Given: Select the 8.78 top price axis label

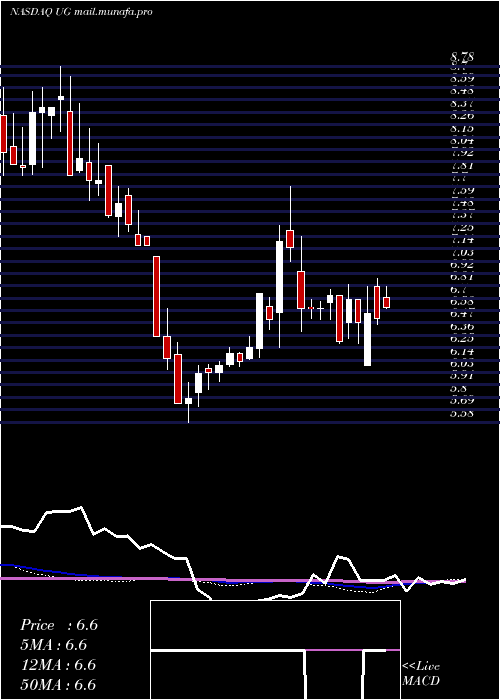Looking at the screenshot, I should [462, 57].
